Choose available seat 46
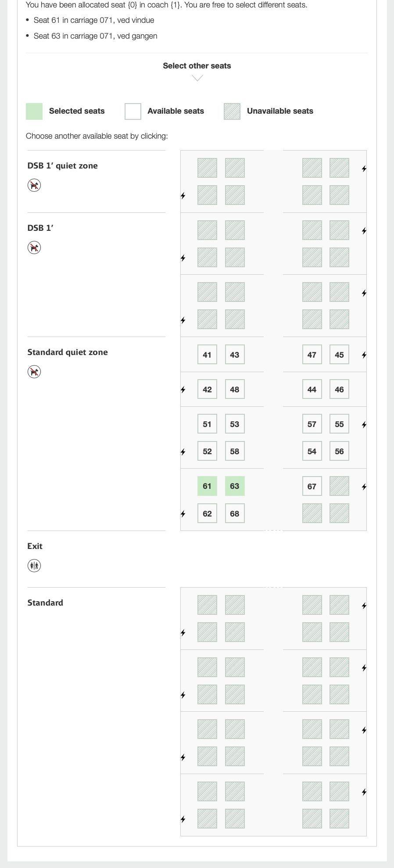The image size is (394, 868). click(339, 389)
